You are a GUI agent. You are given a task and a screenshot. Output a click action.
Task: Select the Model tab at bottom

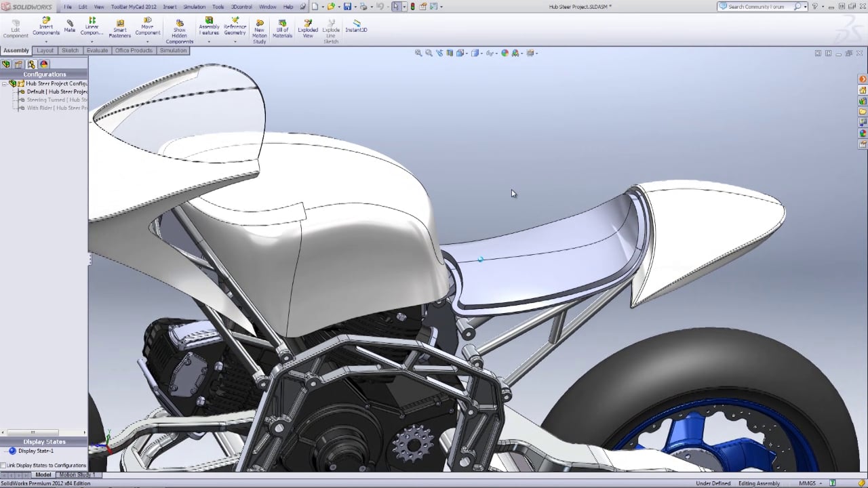[43, 474]
